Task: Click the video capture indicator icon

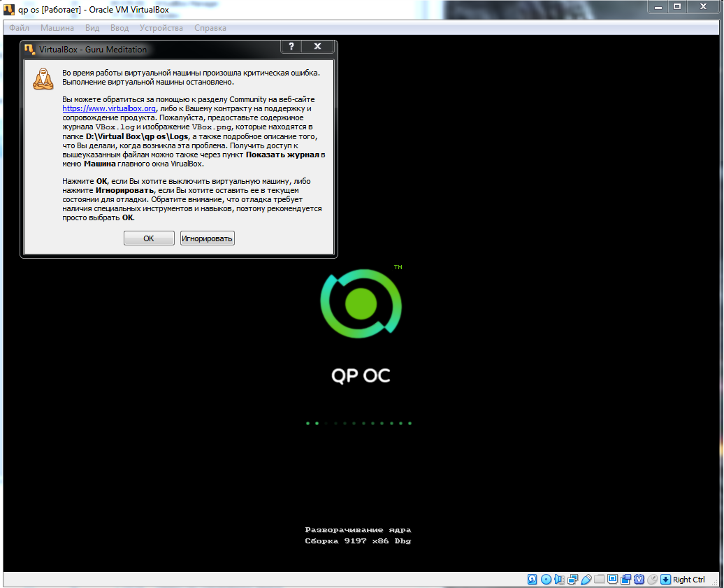Action: click(626, 579)
